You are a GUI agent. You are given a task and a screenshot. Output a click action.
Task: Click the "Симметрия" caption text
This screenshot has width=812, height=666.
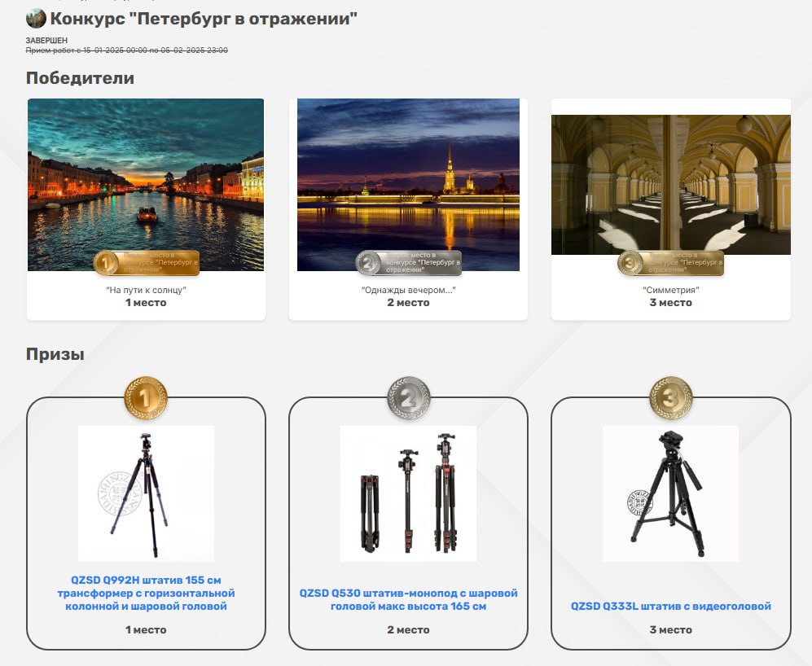pyautogui.click(x=670, y=290)
